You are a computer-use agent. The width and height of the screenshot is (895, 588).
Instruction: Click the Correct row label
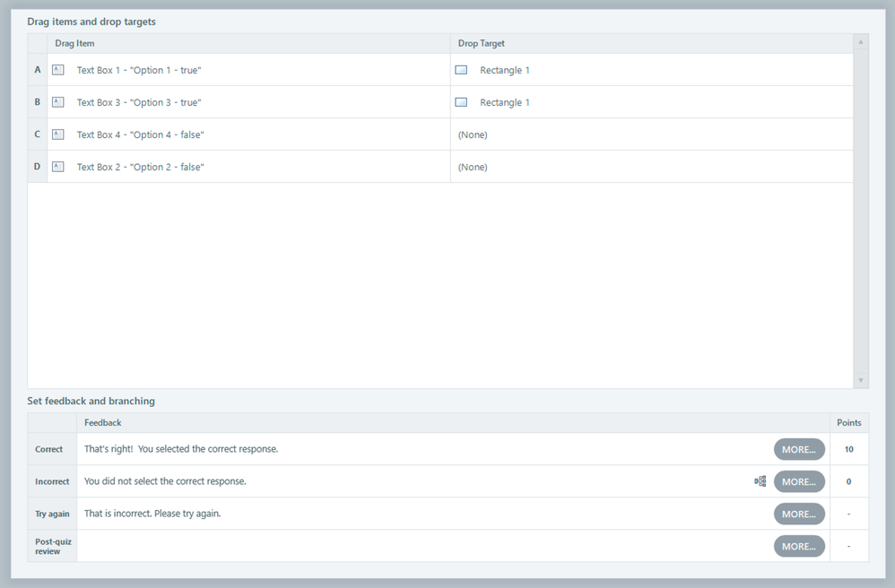tap(52, 449)
